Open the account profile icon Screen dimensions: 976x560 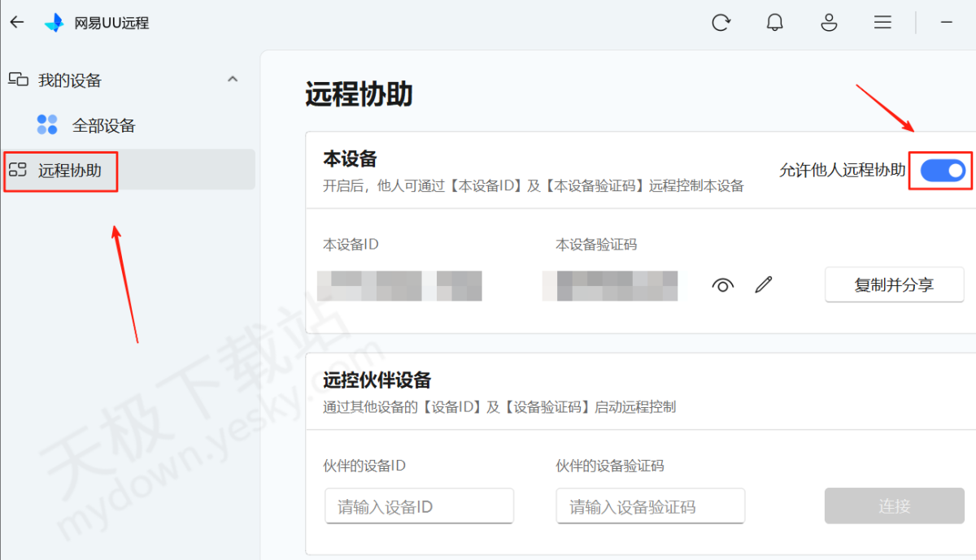tap(829, 22)
